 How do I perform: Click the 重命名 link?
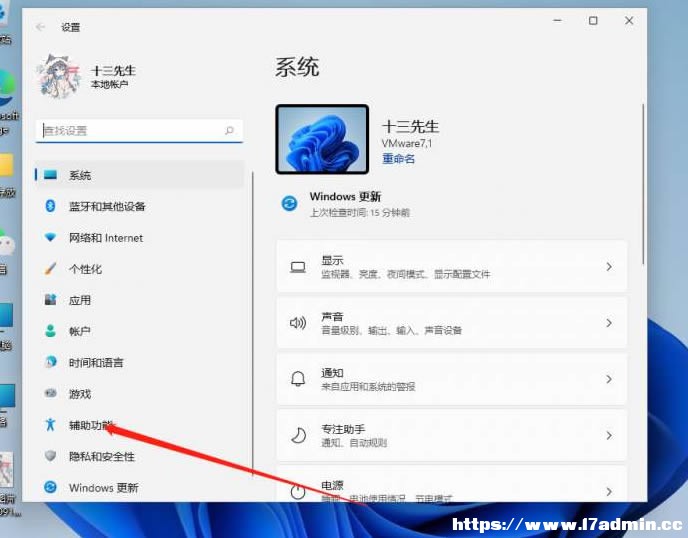(x=398, y=158)
